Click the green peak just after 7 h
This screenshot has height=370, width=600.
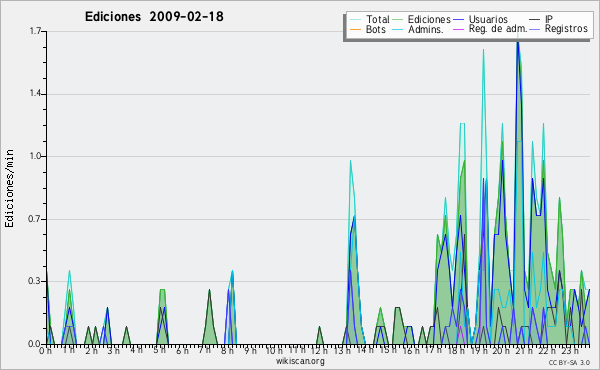[x=209, y=290]
